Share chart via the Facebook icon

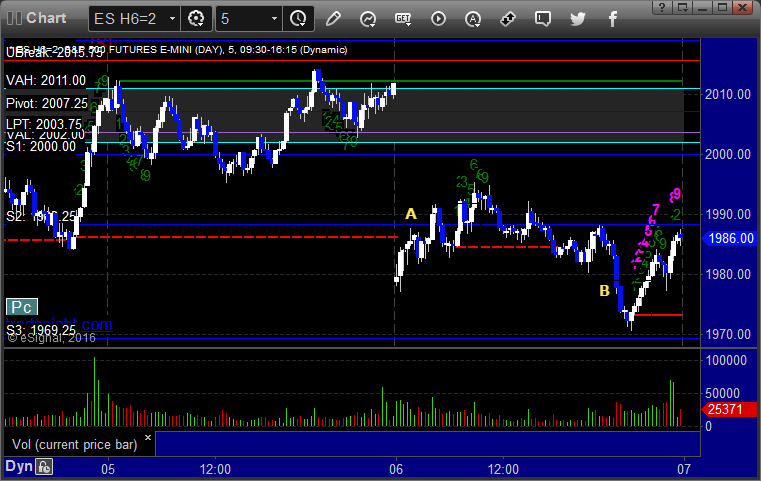click(612, 19)
